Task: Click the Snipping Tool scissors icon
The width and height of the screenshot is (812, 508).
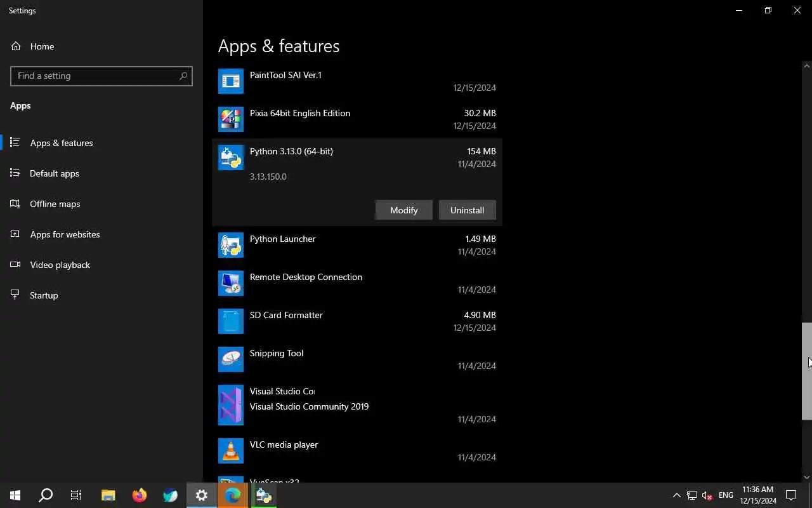Action: [x=231, y=359]
